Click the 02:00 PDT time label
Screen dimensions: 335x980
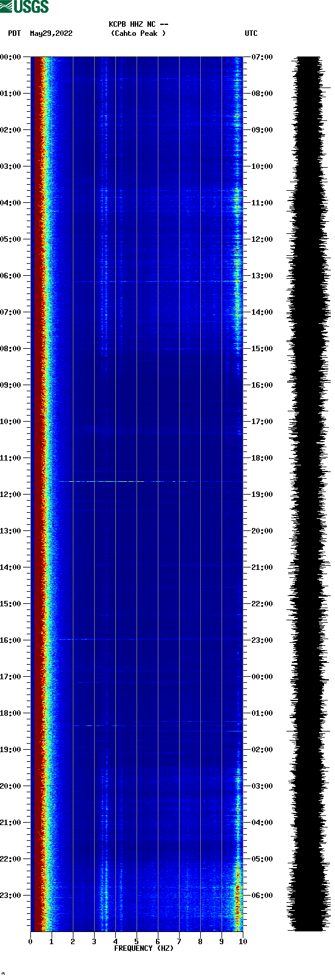click(10, 130)
